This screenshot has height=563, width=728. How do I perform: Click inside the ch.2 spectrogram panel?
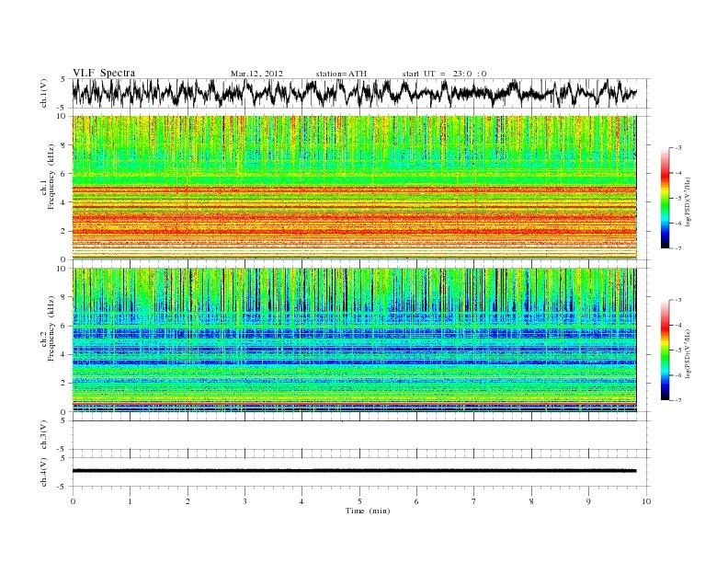pyautogui.click(x=354, y=339)
